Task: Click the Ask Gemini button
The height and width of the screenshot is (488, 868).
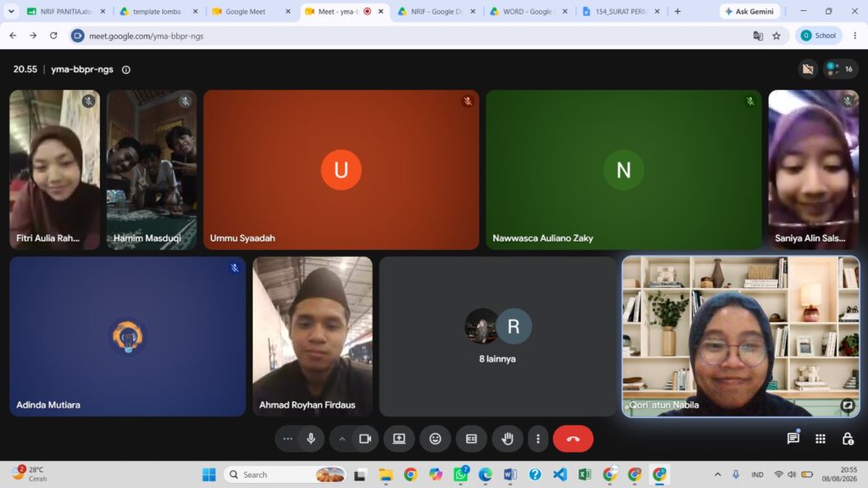Action: (x=749, y=11)
